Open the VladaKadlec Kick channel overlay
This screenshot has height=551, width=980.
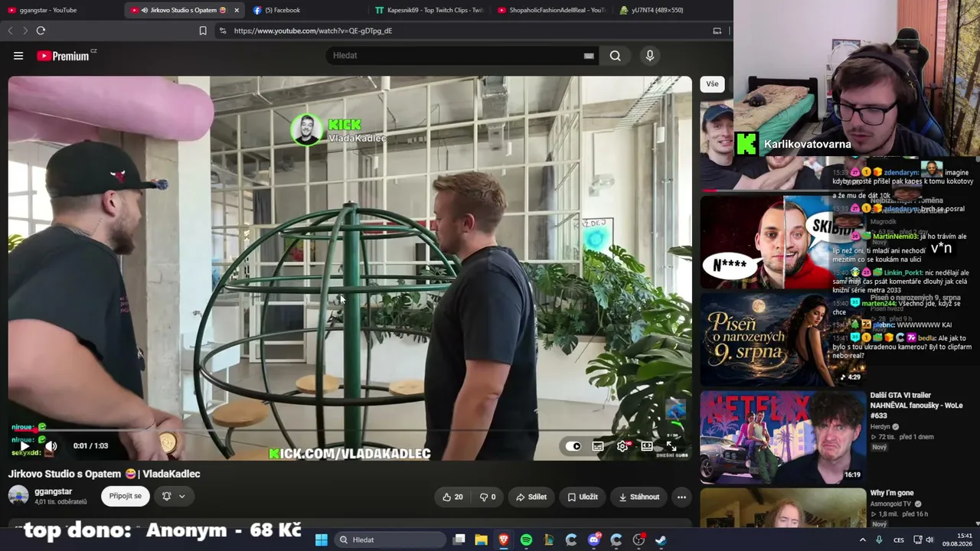click(x=338, y=130)
